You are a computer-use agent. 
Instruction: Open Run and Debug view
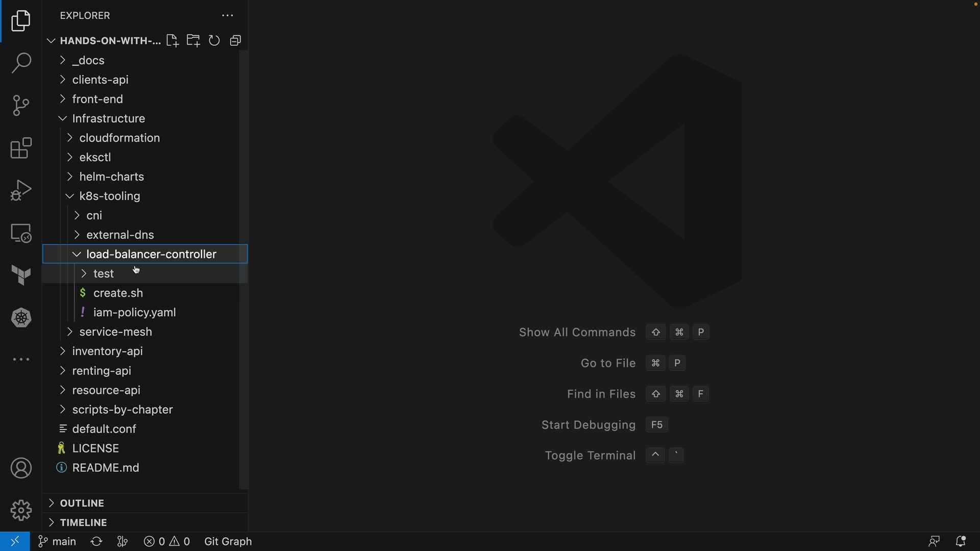(x=21, y=190)
